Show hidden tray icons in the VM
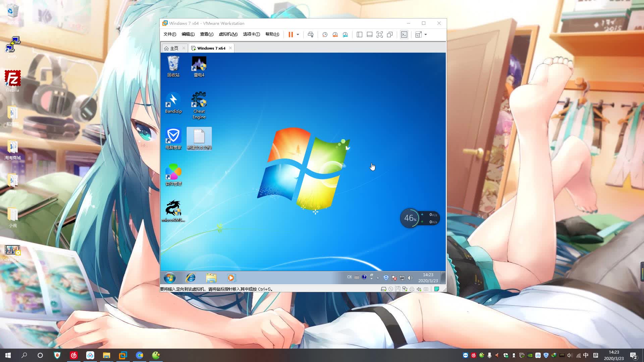 coord(378,278)
